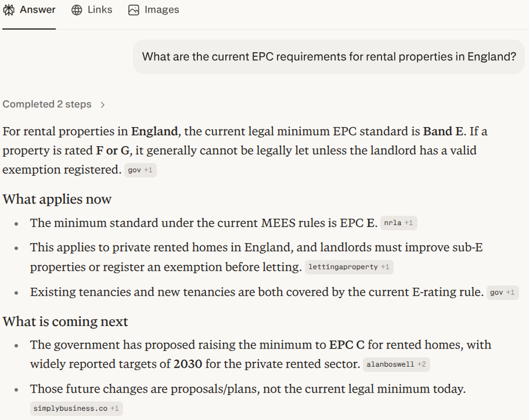Open the gov chip beside the E-rating bullet
The width and height of the screenshot is (529, 420).
point(502,292)
